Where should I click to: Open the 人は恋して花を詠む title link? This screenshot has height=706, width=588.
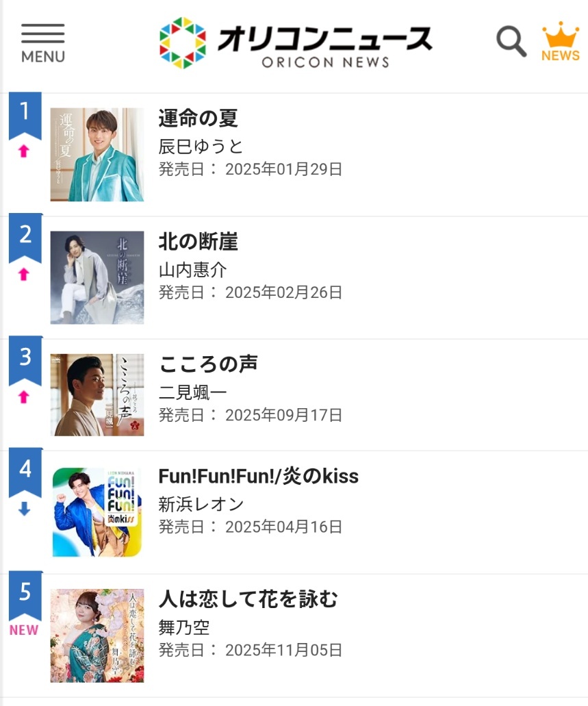click(x=248, y=599)
